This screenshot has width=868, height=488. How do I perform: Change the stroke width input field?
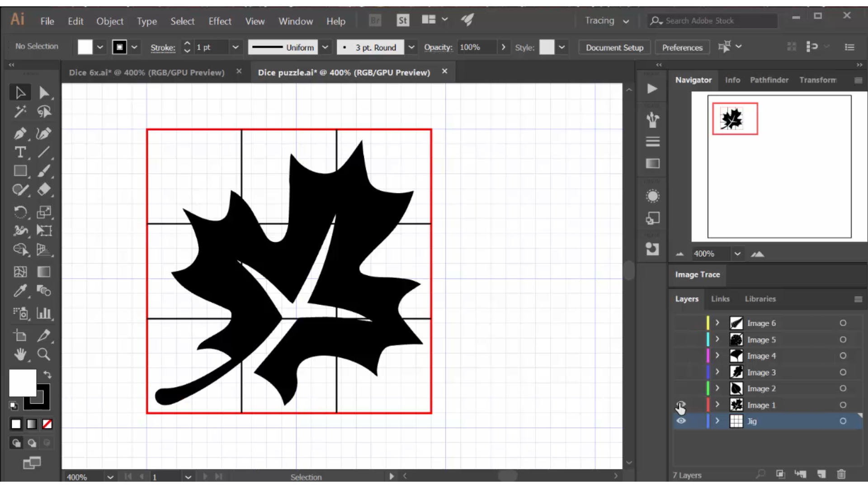(211, 47)
